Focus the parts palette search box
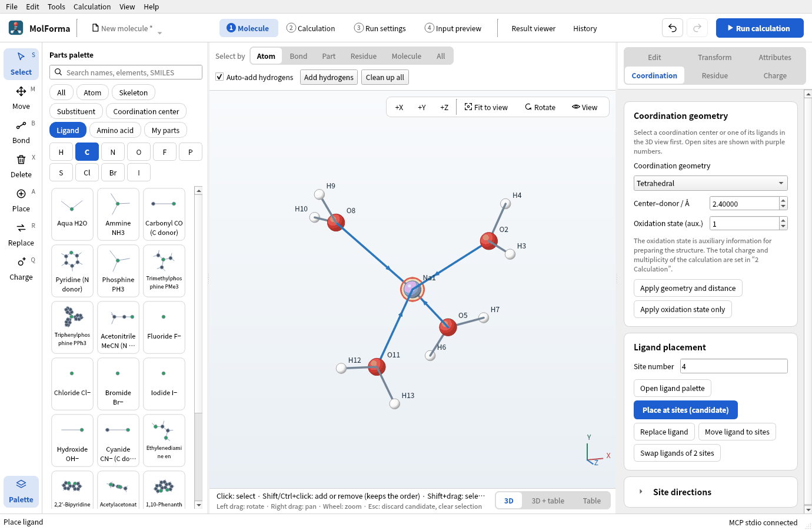812x530 pixels. [126, 72]
